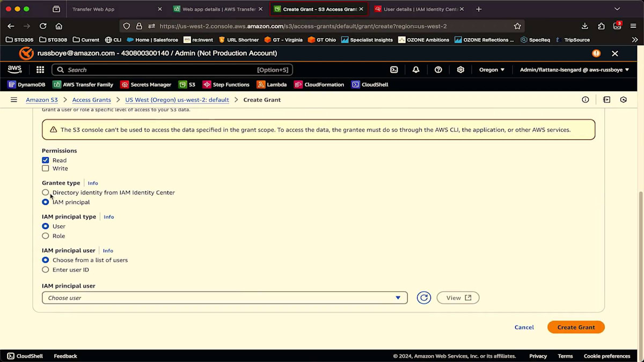Screen dimensions: 644x362
Task: Open DynamoDB favorite shortcut
Action: pyautogui.click(x=27, y=85)
